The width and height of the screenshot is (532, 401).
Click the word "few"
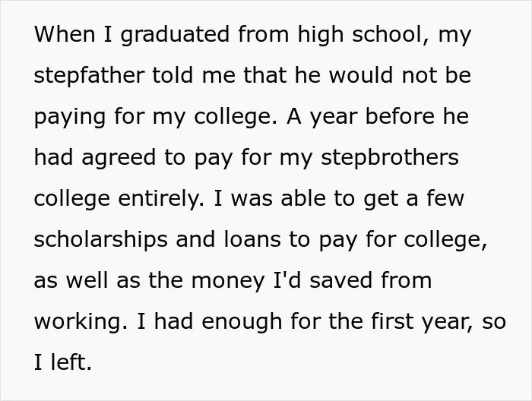(x=445, y=198)
